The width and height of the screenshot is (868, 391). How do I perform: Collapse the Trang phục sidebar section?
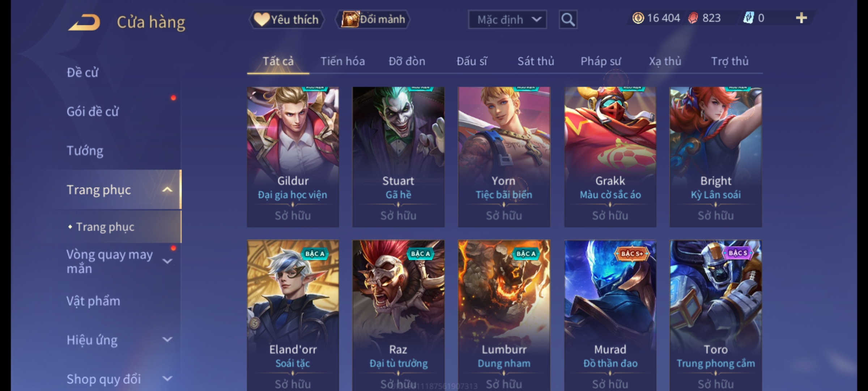pyautogui.click(x=167, y=190)
